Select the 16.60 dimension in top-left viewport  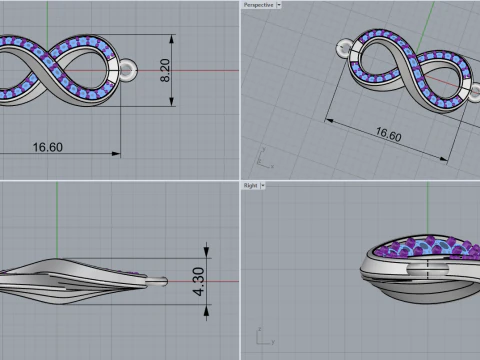pyautogui.click(x=48, y=147)
